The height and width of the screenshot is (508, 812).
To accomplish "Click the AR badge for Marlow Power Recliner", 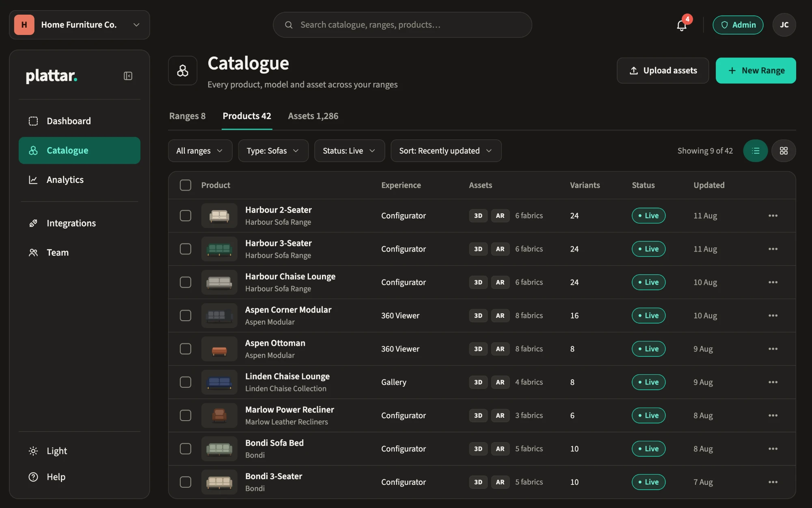I will click(500, 416).
